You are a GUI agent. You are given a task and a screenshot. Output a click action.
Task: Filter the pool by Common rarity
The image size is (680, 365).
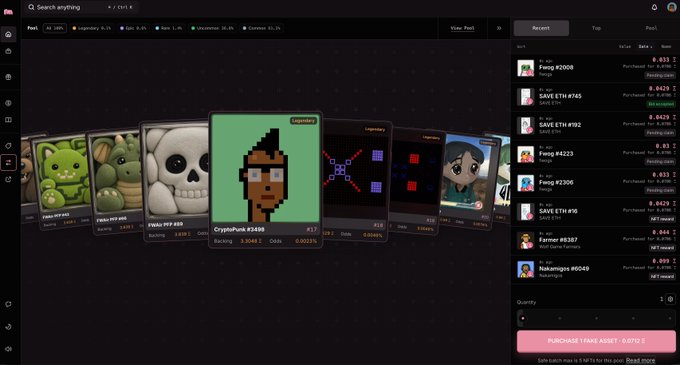coord(262,28)
